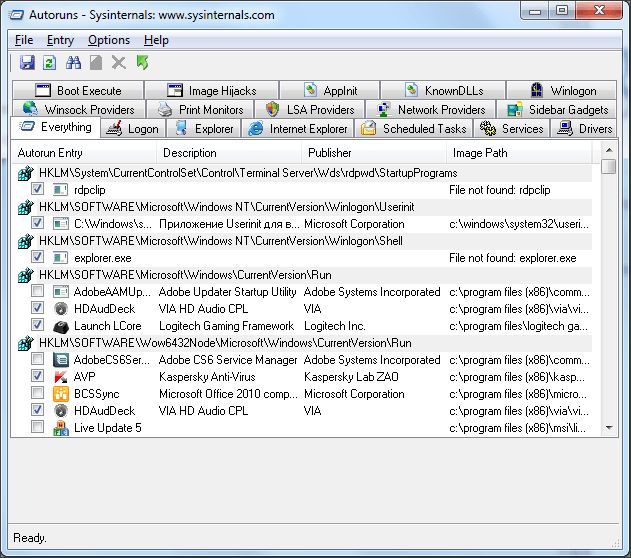Open the Boot Execute tab
The image size is (631, 558).
[78, 91]
